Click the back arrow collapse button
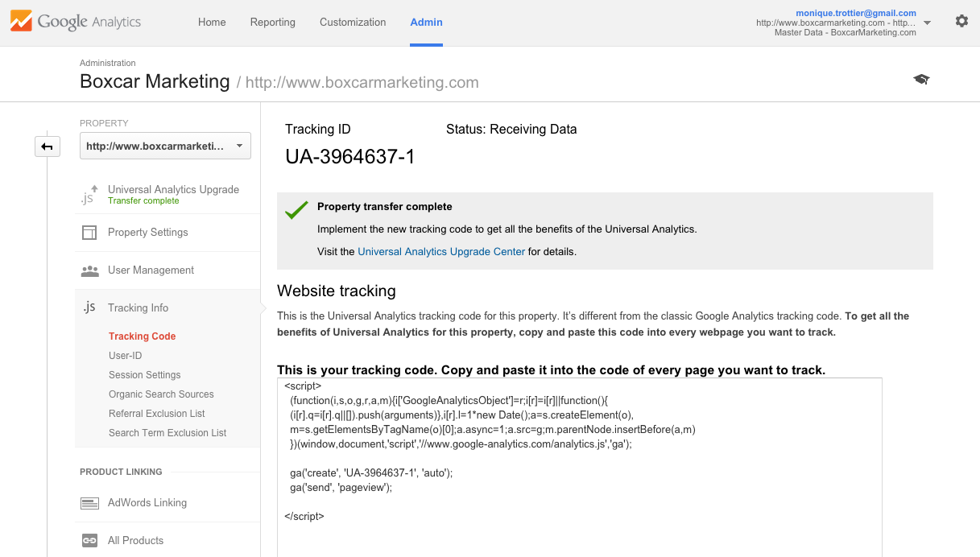980x557 pixels. [48, 146]
